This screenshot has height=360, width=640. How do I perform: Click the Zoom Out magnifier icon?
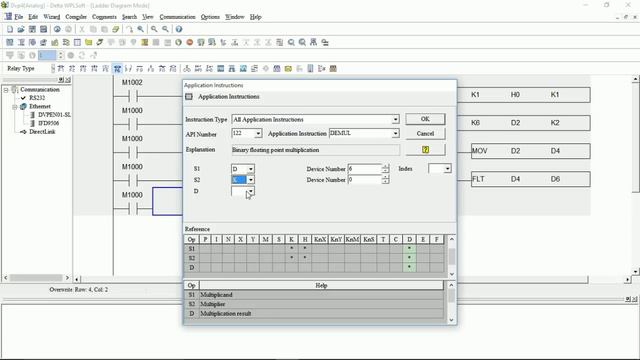(x=165, y=29)
